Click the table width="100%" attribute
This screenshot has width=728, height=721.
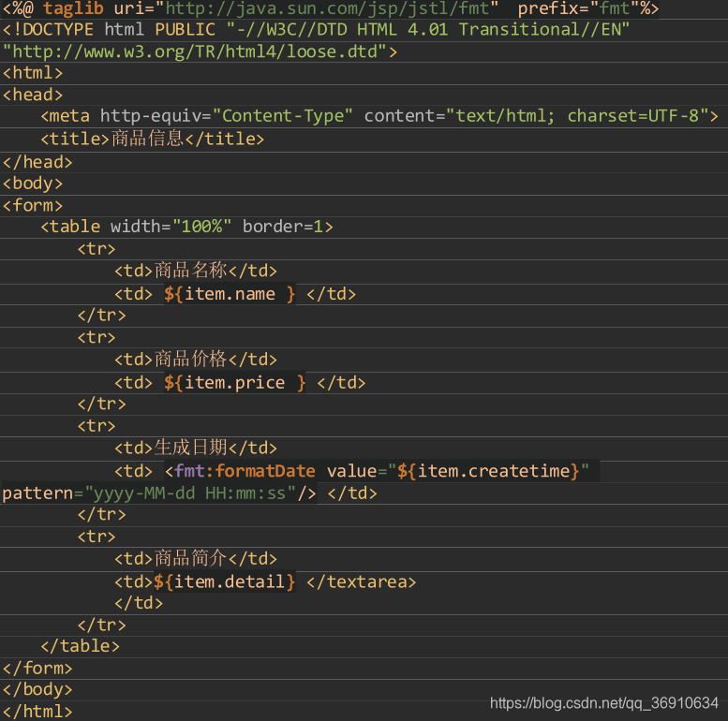171,227
